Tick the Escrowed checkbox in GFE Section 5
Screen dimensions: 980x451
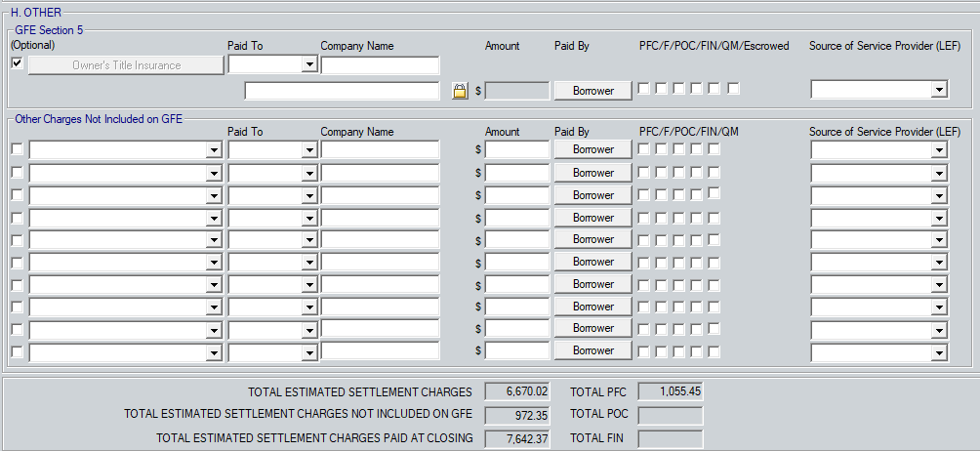pyautogui.click(x=733, y=89)
